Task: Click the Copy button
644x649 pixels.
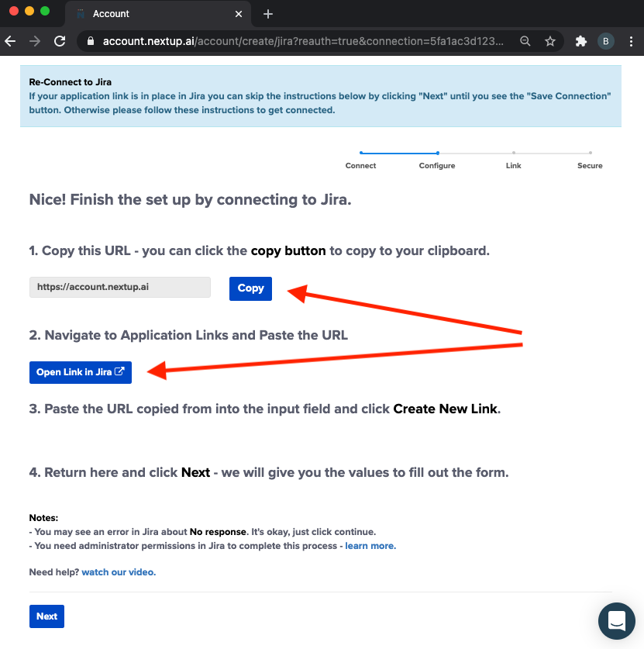Action: (x=250, y=288)
